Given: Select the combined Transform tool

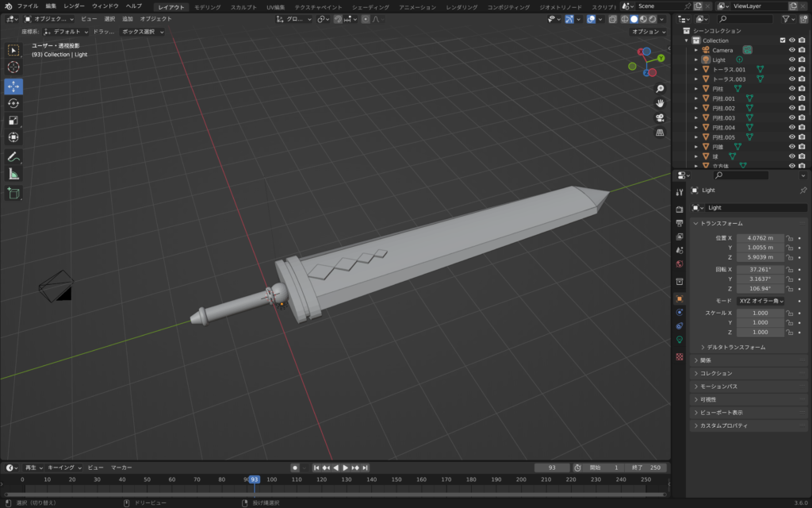Looking at the screenshot, I should [x=13, y=137].
